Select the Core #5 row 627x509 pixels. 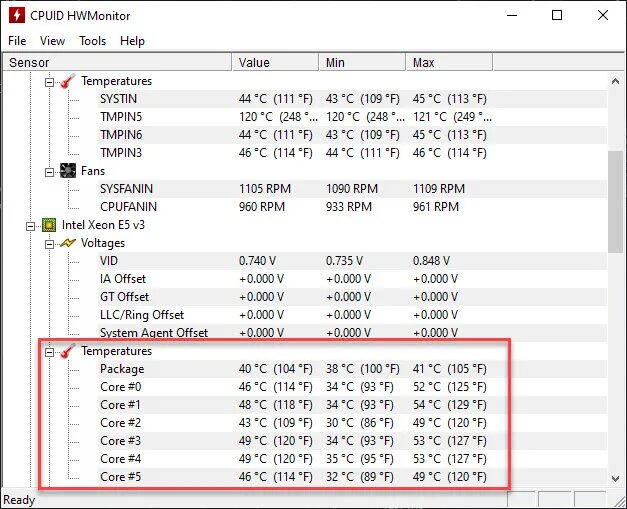(352, 477)
